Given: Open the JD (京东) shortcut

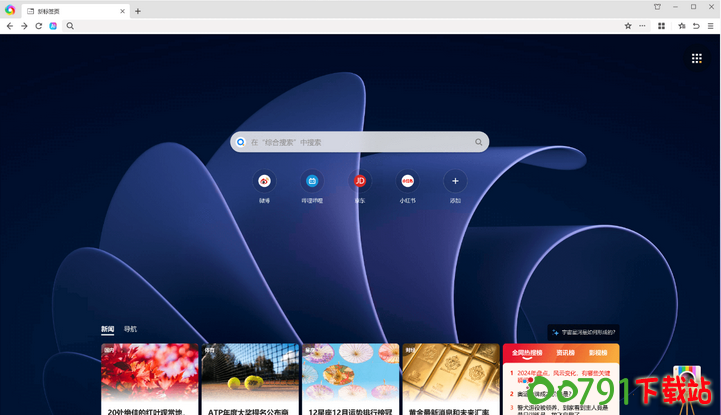Looking at the screenshot, I should tap(360, 181).
